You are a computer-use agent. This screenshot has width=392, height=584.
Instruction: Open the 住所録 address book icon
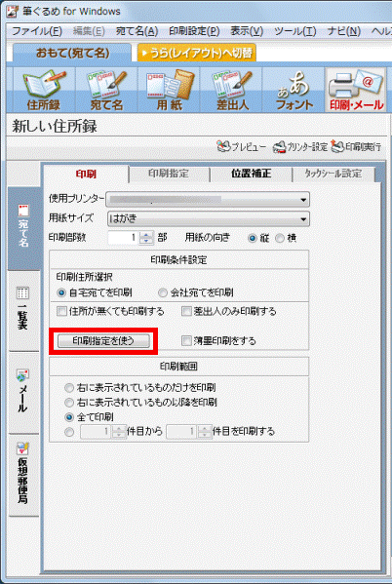click(x=44, y=90)
